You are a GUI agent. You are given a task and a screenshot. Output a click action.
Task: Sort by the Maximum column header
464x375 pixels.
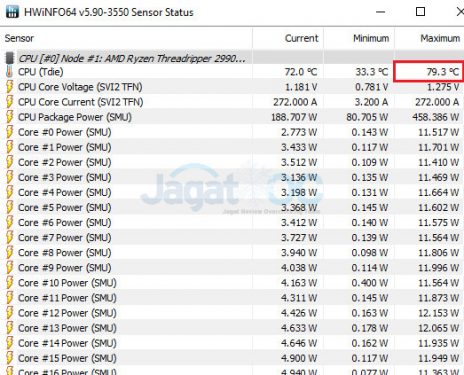pos(430,38)
